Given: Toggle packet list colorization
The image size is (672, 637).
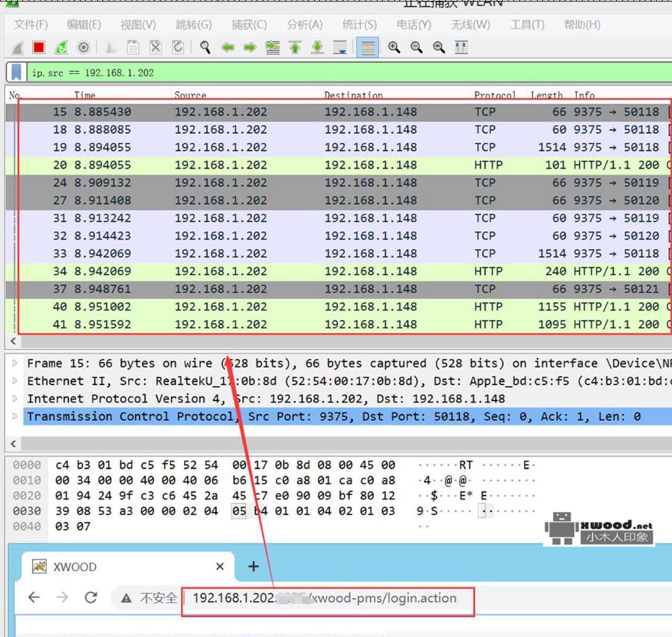Looking at the screenshot, I should [x=367, y=48].
